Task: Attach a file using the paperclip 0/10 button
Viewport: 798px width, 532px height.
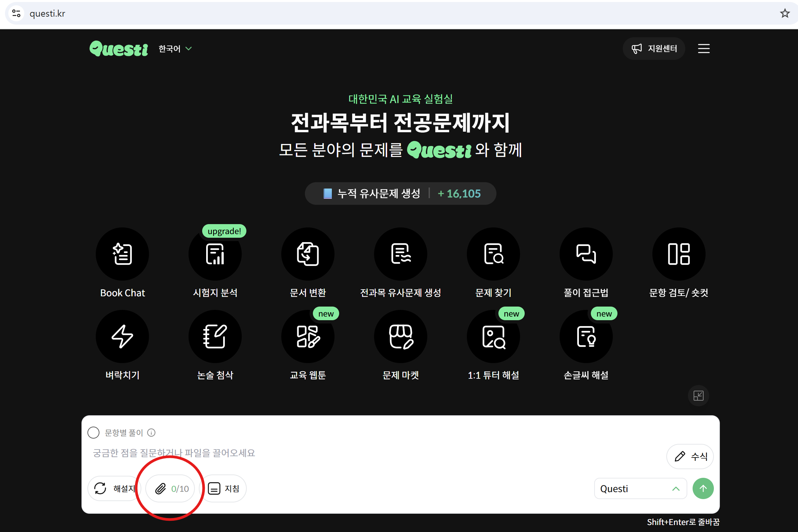Action: (x=170, y=488)
